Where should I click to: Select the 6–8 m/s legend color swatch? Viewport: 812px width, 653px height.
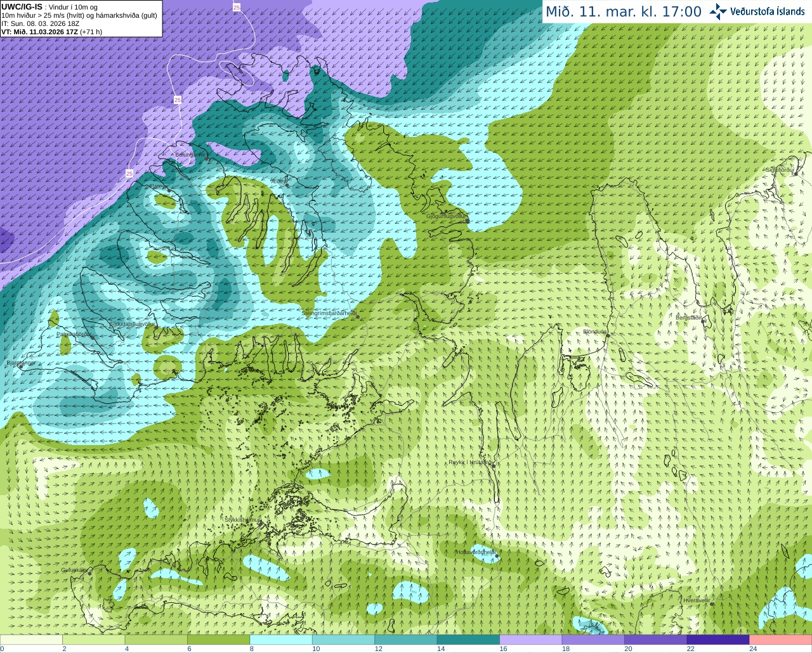(x=219, y=640)
